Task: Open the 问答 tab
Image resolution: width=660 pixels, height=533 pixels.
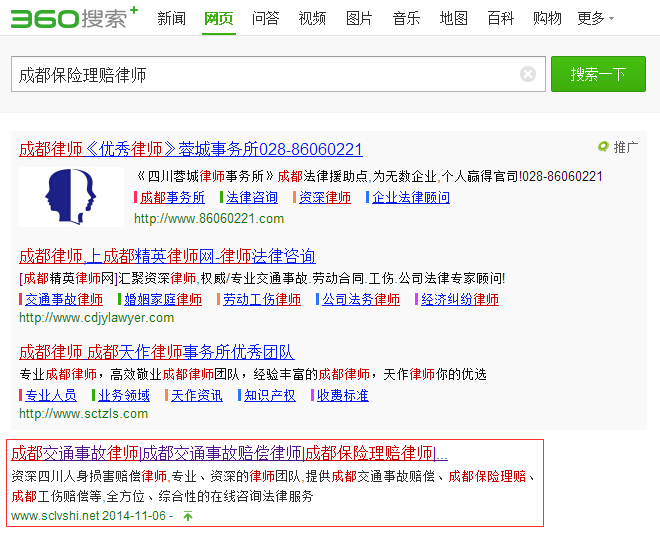Action: 265,18
